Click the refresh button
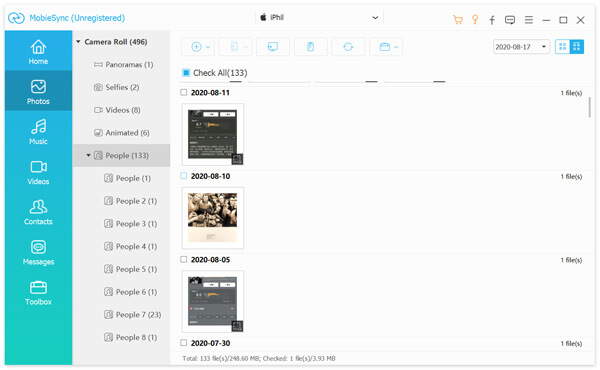 point(348,47)
